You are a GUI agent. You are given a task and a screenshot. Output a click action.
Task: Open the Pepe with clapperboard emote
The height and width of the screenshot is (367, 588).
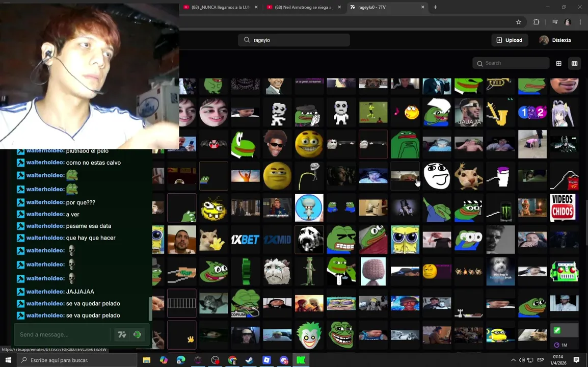click(x=468, y=207)
